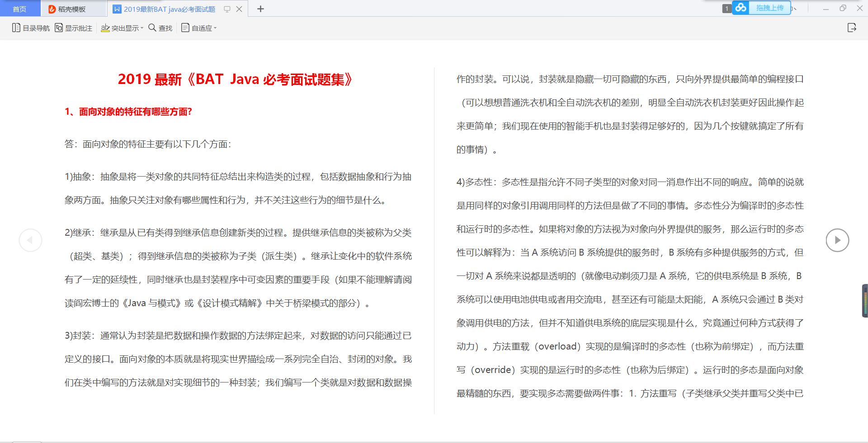Click the heading 1、面向对象的特征有哪些方面?

click(x=128, y=112)
